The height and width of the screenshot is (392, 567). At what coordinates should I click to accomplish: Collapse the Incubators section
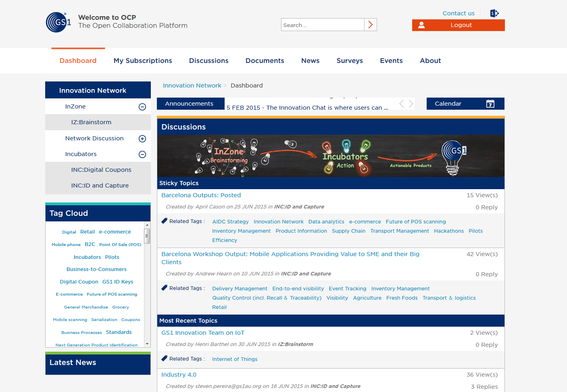point(142,154)
